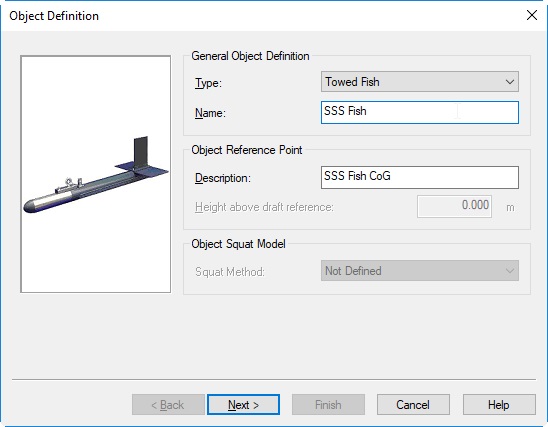Cancel the Object Definition wizard
This screenshot has width=548, height=427.
pos(413,405)
